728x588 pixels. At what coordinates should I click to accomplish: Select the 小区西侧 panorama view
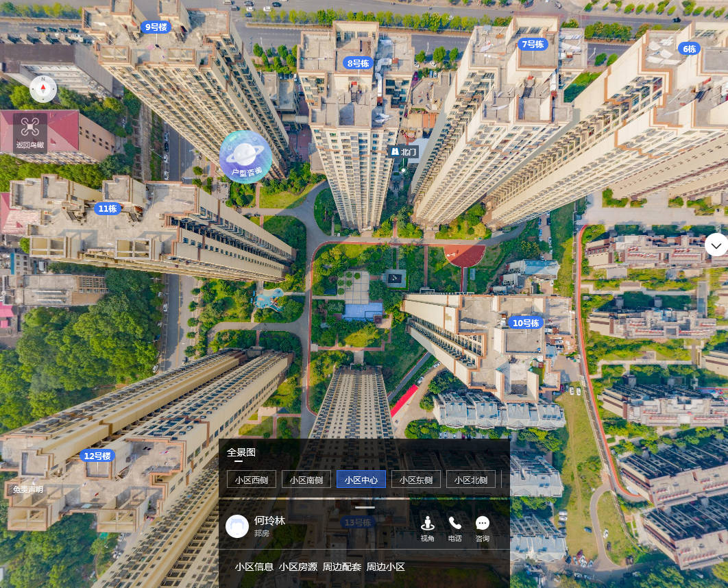251,480
